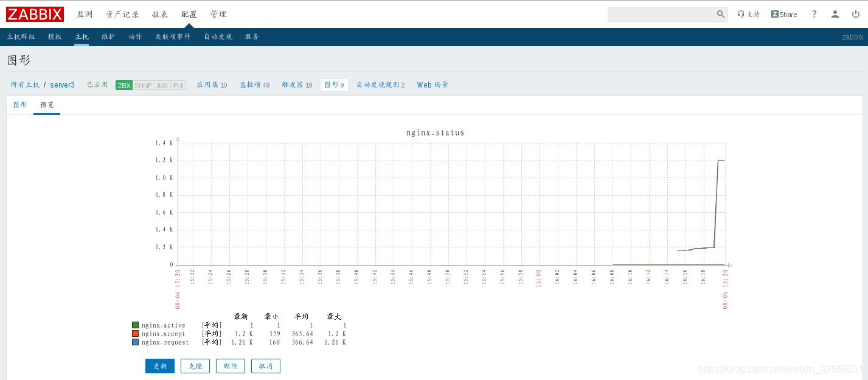868x380 pixels.
Task: Click the search magnifier icon
Action: [721, 14]
